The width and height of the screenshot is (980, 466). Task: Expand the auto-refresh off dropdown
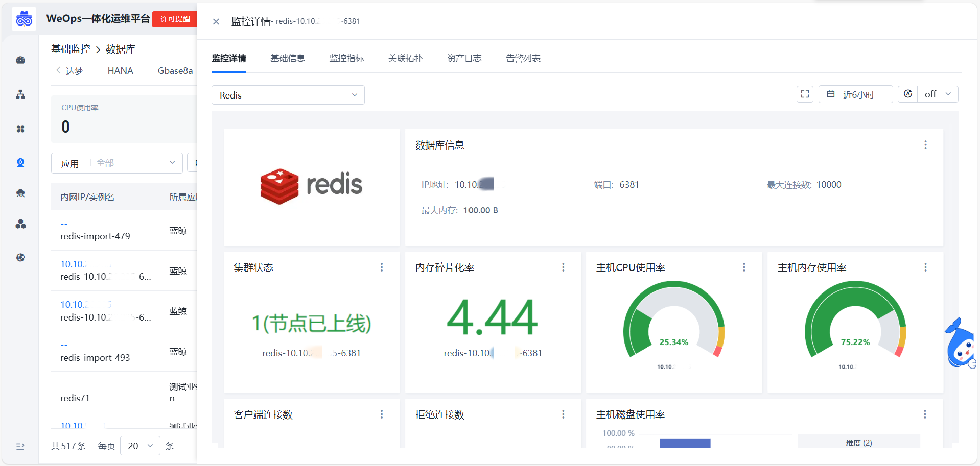click(x=938, y=94)
